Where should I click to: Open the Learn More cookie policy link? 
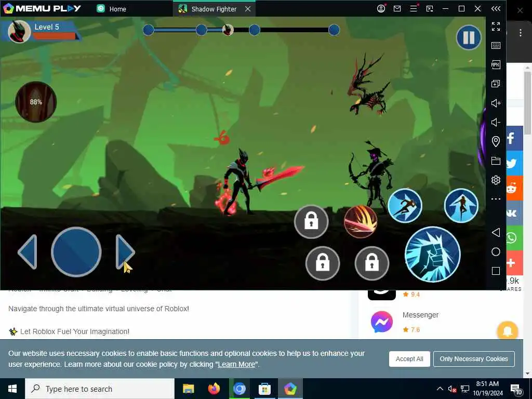tap(236, 364)
